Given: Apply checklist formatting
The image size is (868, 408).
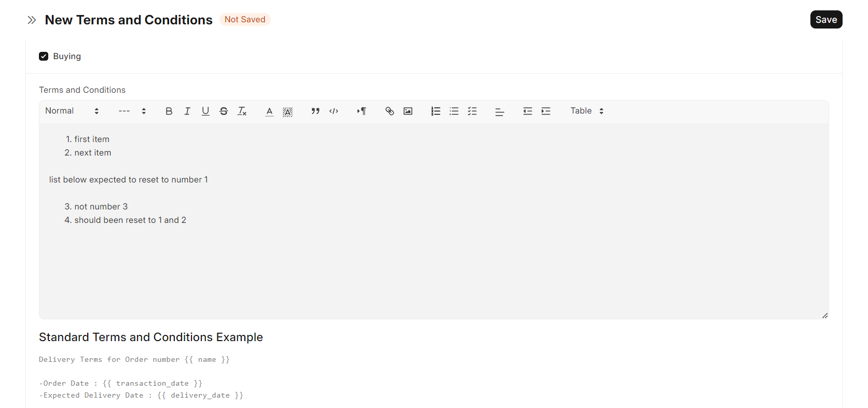Looking at the screenshot, I should pos(472,111).
